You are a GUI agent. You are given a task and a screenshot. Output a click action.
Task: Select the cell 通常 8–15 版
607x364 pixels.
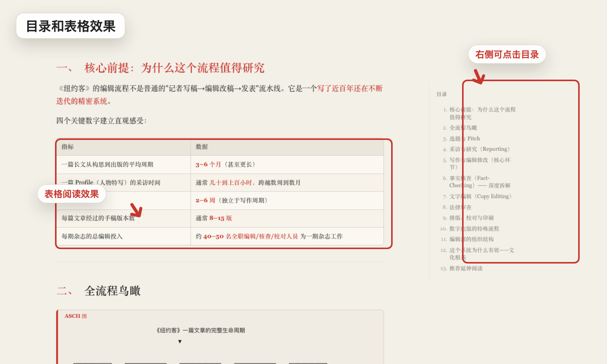[287, 218]
